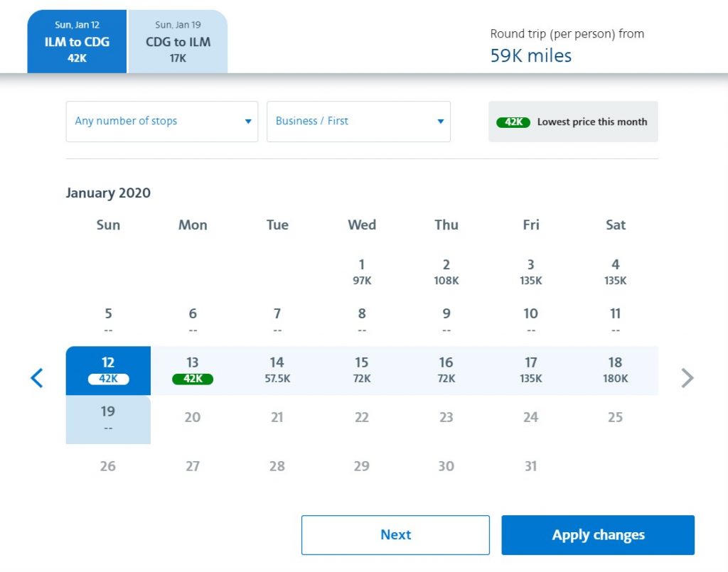Click the Next button
Screen dimensions: 728x572
[395, 535]
